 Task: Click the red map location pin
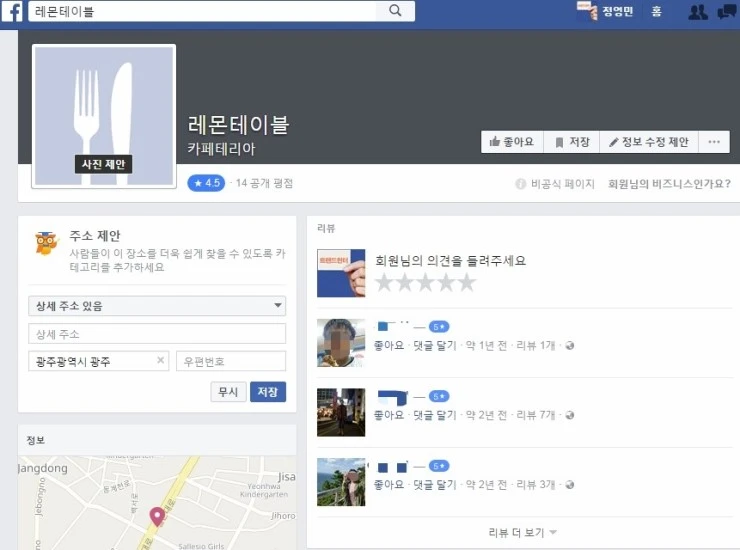(157, 516)
